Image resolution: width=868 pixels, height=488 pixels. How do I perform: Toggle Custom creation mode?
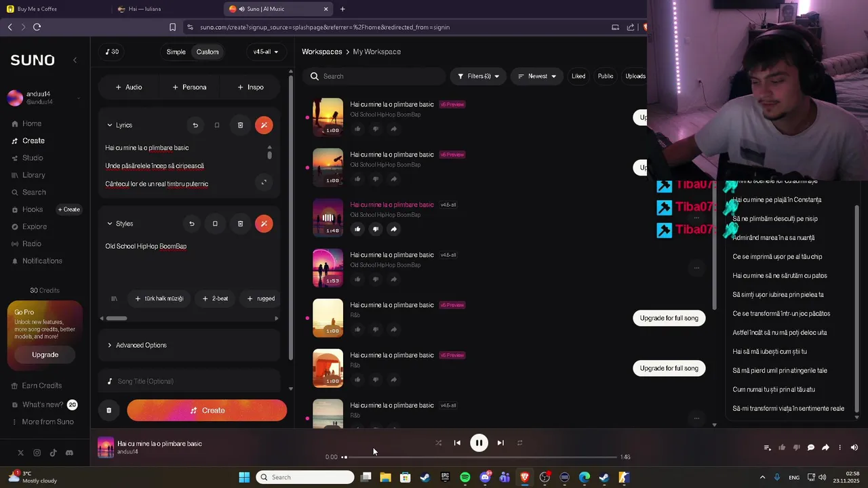tap(208, 52)
